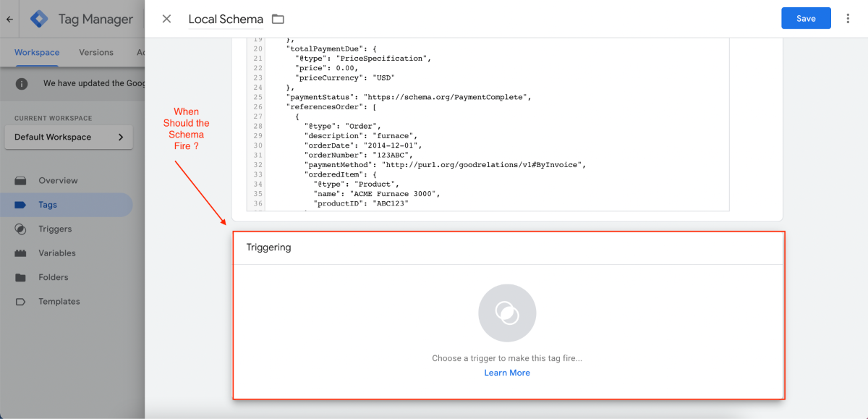Open Triggers in the sidebar

point(55,229)
